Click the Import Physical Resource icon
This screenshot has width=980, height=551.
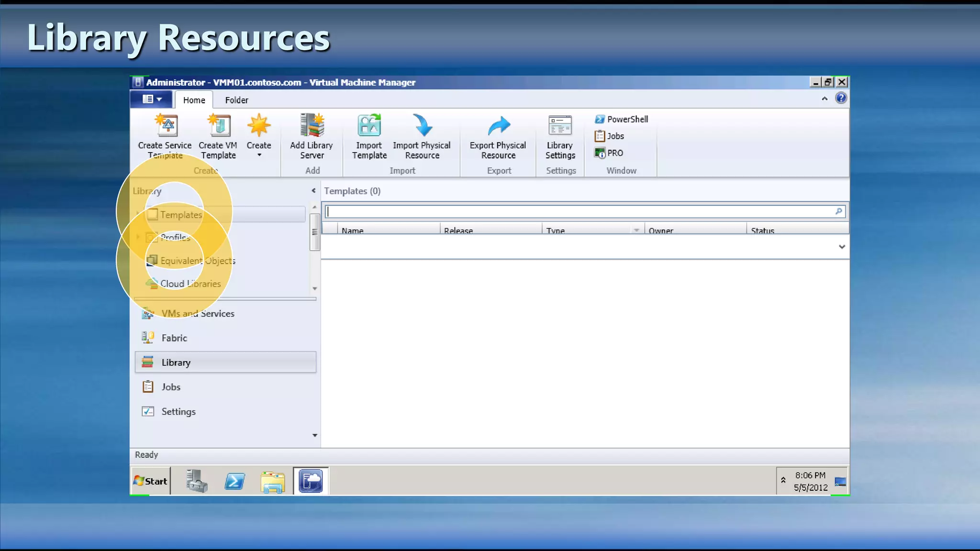pyautogui.click(x=422, y=125)
